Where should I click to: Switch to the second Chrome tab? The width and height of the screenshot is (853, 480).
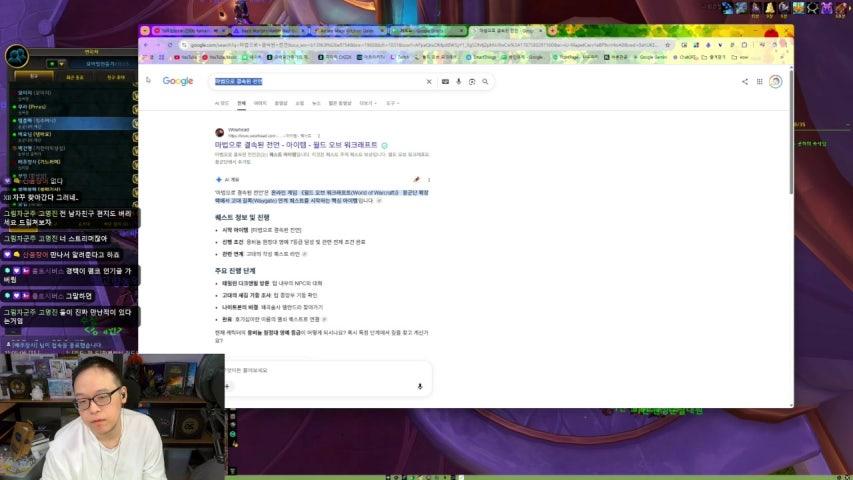coord(269,30)
